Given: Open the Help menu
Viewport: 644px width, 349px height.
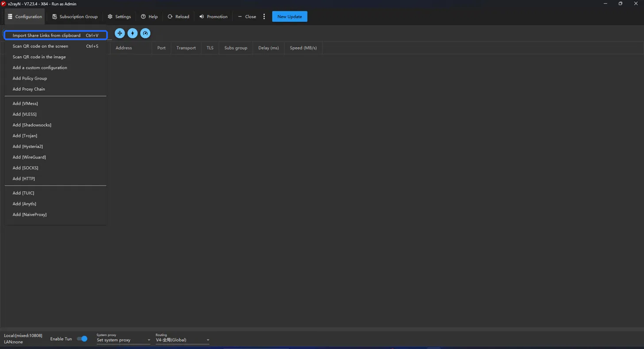Looking at the screenshot, I should click(149, 16).
